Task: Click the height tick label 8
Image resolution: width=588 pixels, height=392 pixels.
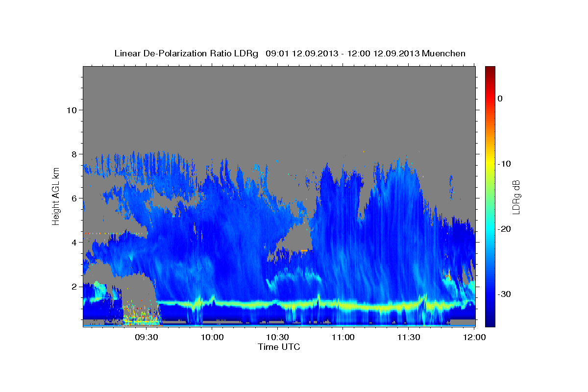Action: (x=75, y=154)
